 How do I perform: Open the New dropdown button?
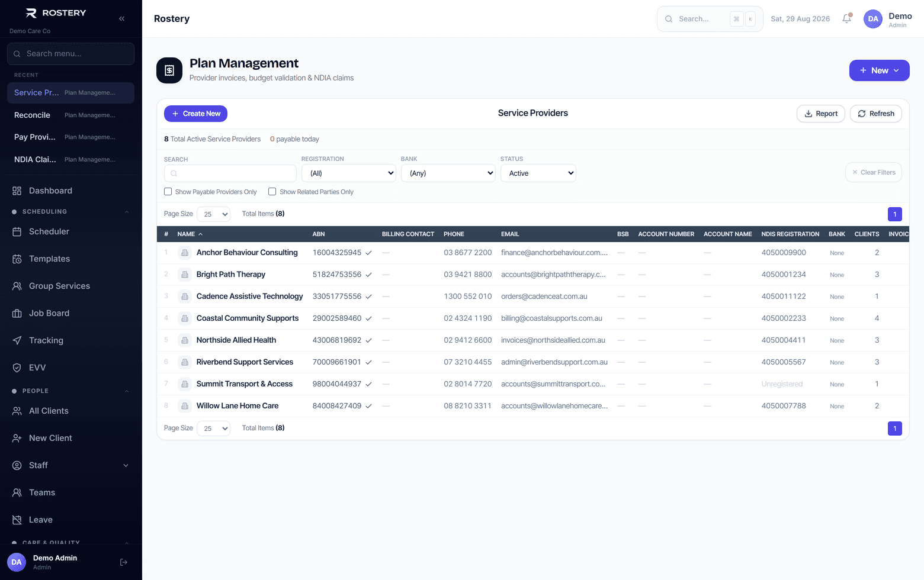(880, 70)
